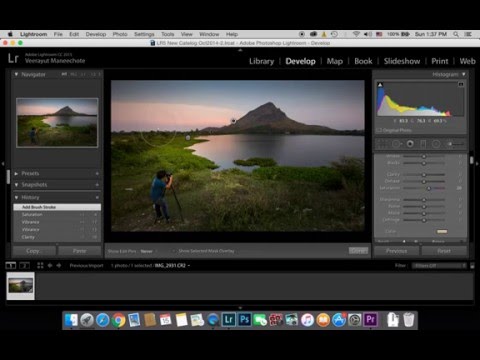The image size is (480, 360).
Task: Open the brush Color swatch
Action: [x=442, y=231]
